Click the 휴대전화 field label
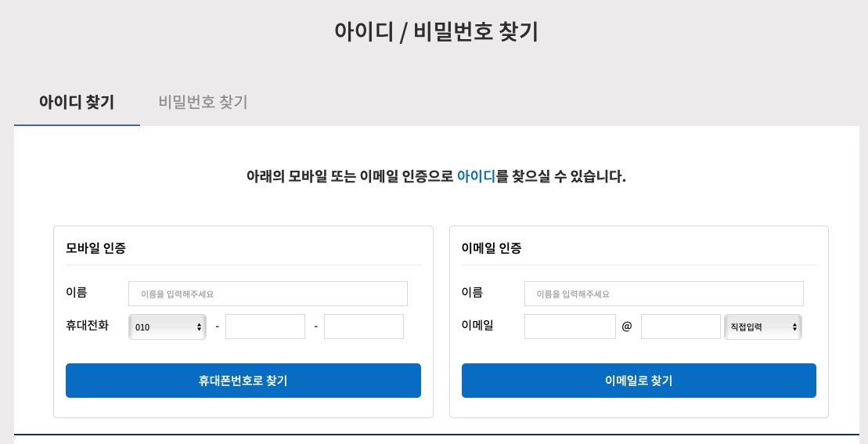Image resolution: width=868 pixels, height=444 pixels. [88, 325]
